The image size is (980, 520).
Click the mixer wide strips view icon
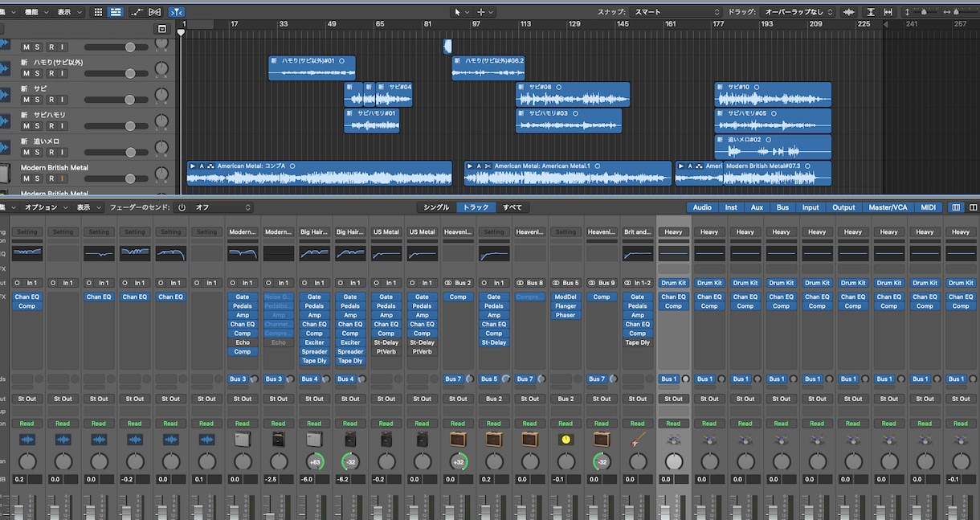click(973, 207)
